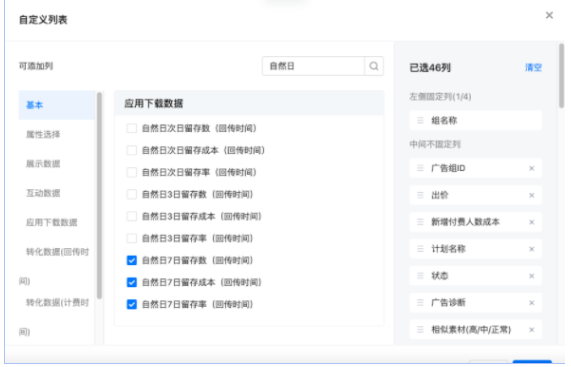This screenshot has width=571, height=367.
Task: Remove 出价 column with its X
Action: pyautogui.click(x=532, y=195)
